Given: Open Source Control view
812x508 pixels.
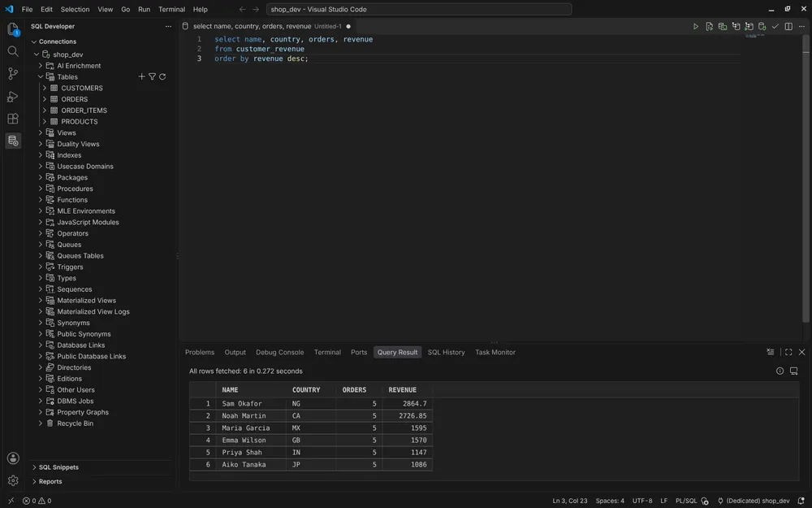Looking at the screenshot, I should 13,74.
